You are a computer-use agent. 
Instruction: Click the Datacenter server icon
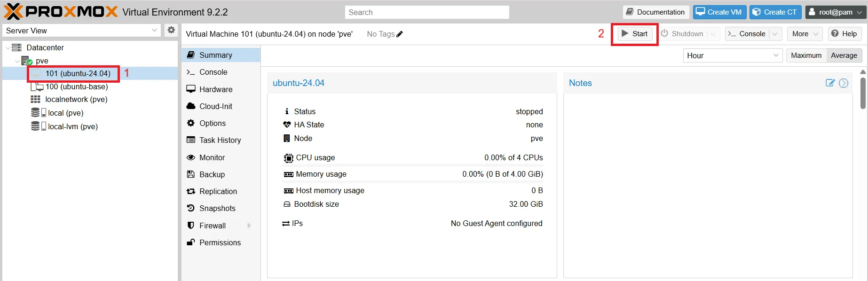(x=17, y=47)
